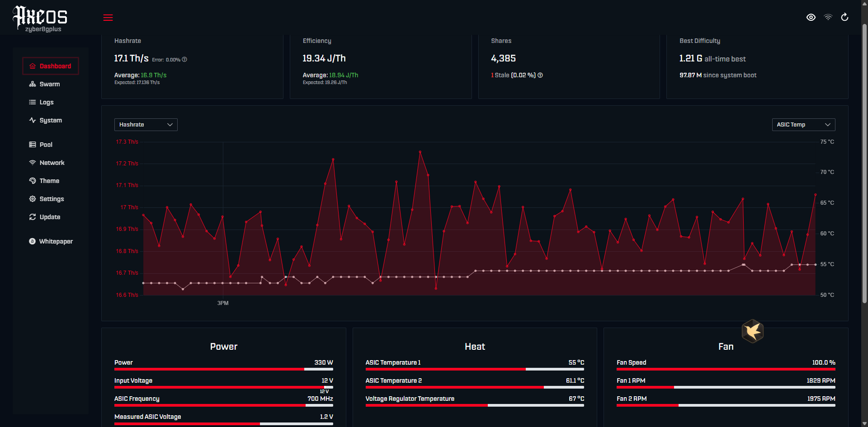Open the Network page
The image size is (868, 427).
click(51, 163)
